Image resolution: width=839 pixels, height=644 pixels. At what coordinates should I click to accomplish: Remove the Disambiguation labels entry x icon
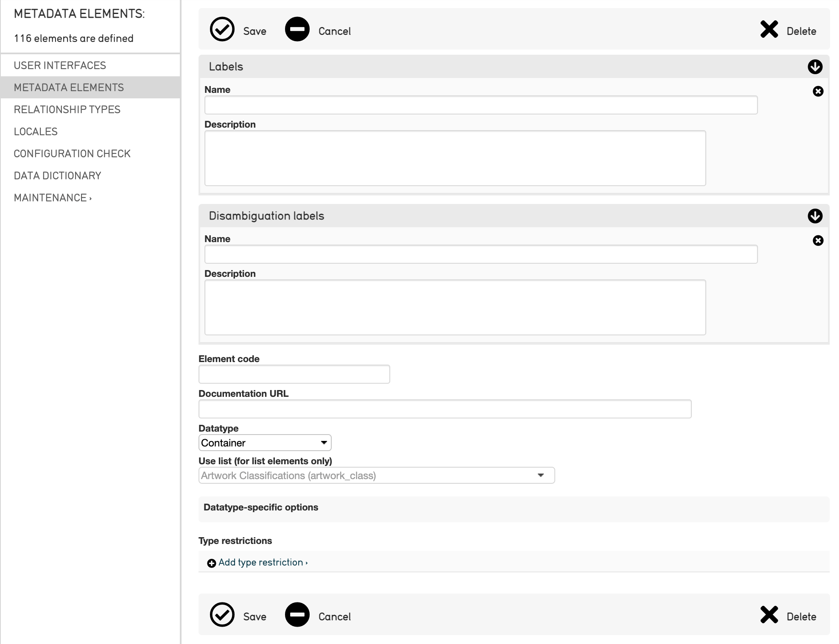tap(818, 240)
